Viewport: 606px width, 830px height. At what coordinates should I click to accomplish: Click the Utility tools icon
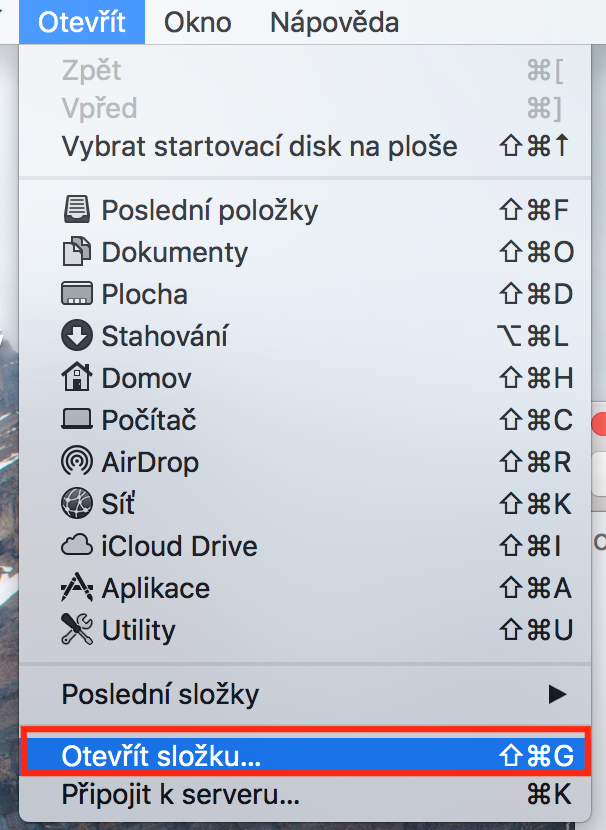pos(77,630)
